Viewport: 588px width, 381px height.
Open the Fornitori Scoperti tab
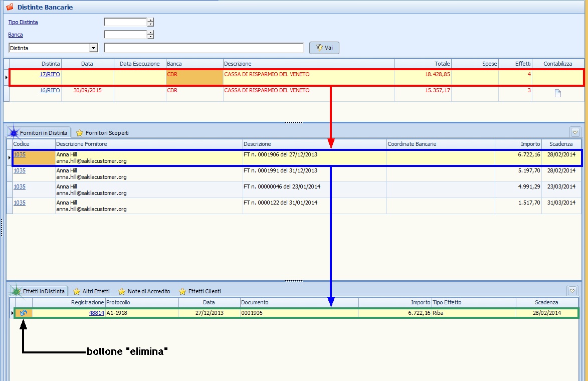click(102, 133)
